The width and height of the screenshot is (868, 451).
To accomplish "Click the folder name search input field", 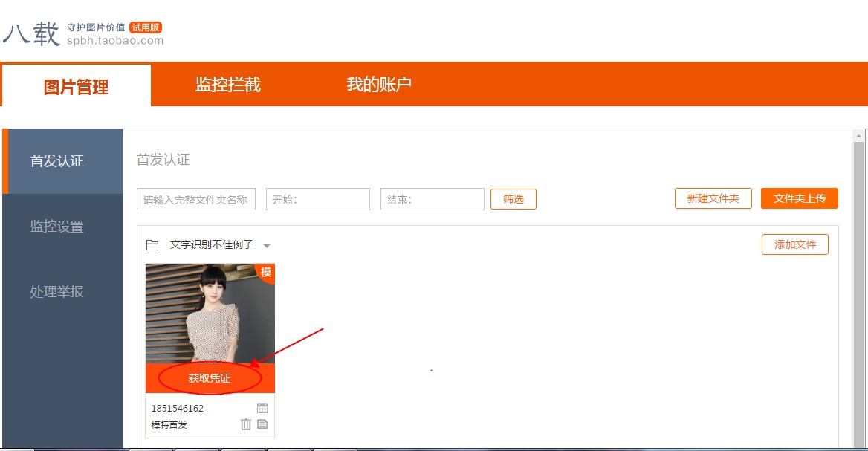I will point(195,198).
